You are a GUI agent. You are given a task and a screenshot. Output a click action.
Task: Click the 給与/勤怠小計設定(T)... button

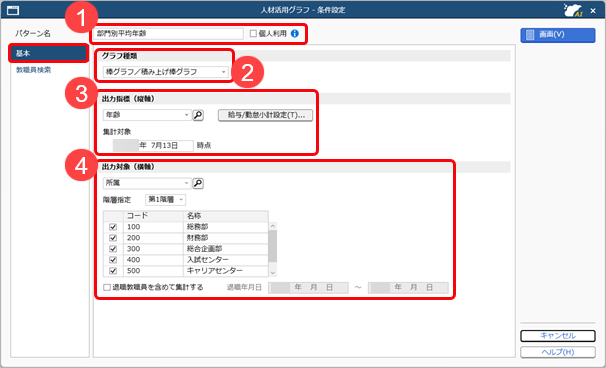(266, 115)
